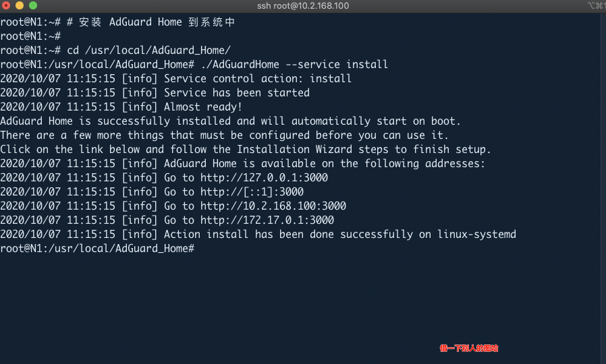606x364 pixels.
Task: Open the http://172.17.0.1:3000 link
Action: [267, 220]
